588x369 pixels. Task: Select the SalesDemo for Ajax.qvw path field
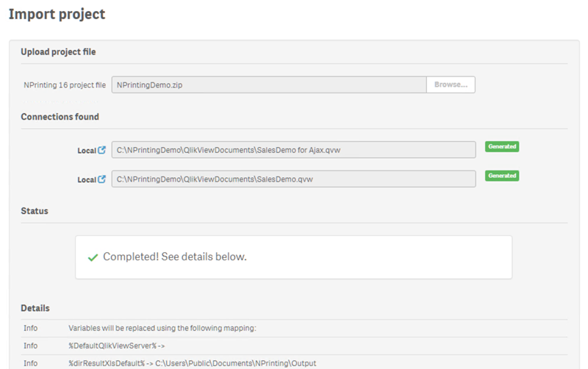pos(293,150)
